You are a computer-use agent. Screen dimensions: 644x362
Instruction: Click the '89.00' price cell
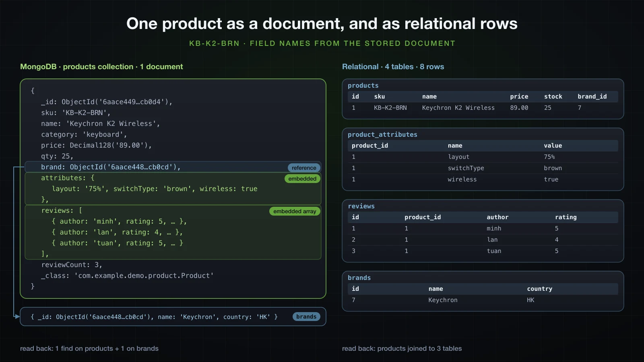click(x=519, y=108)
